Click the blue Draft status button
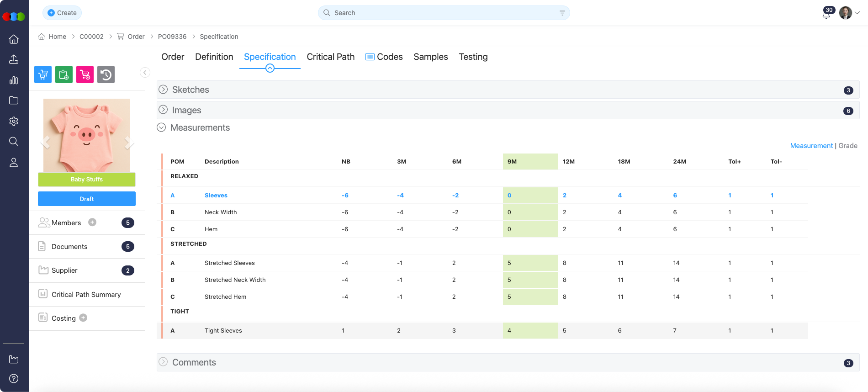This screenshot has width=868, height=392. click(x=87, y=199)
